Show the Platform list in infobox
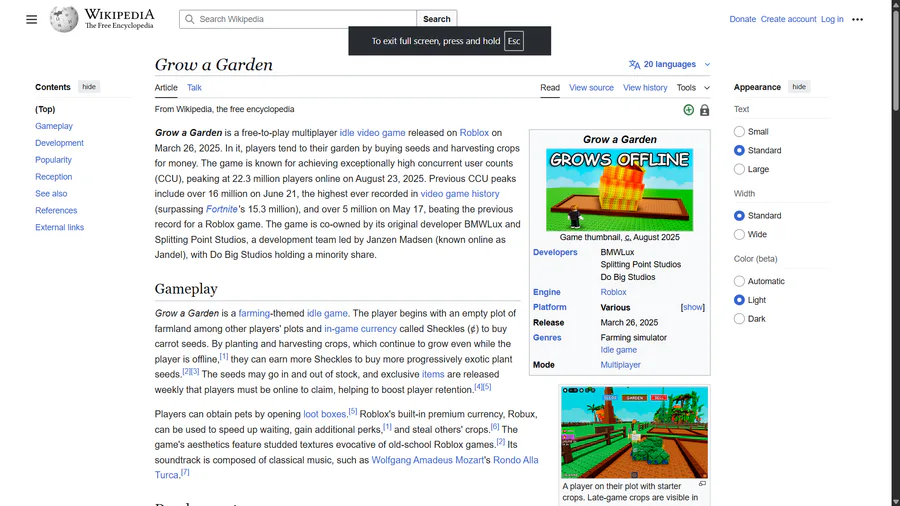The height and width of the screenshot is (506, 900). point(693,308)
